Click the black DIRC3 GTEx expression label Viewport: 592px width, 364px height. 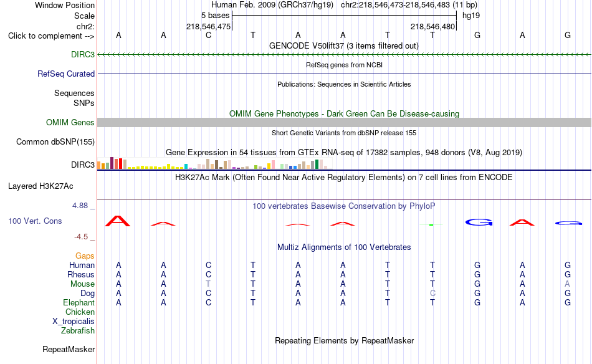(x=83, y=165)
